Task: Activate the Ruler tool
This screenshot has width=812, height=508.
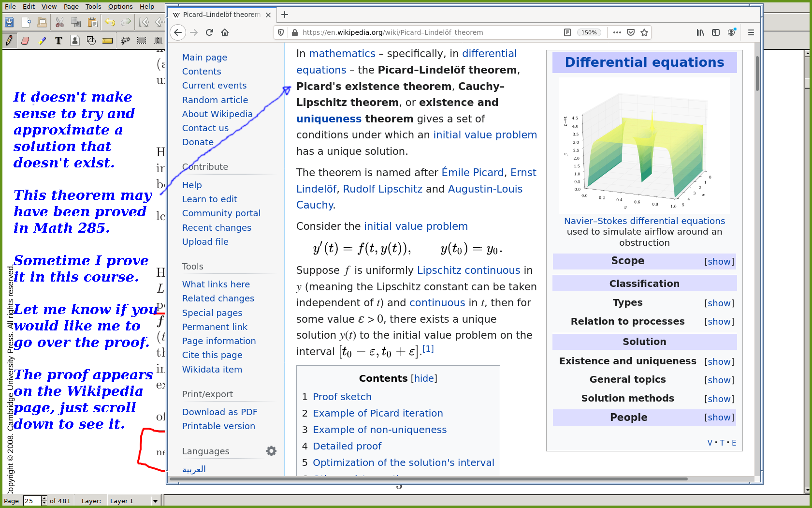Action: 107,41
